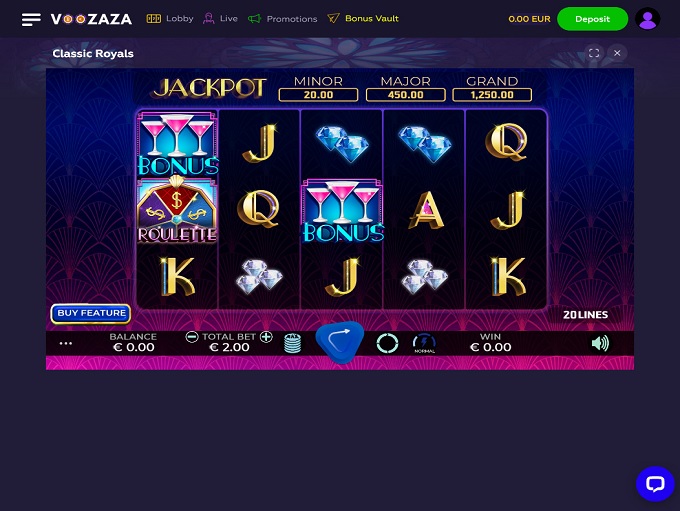Click the Voozaza logo
The width and height of the screenshot is (680, 511).
(x=91, y=19)
